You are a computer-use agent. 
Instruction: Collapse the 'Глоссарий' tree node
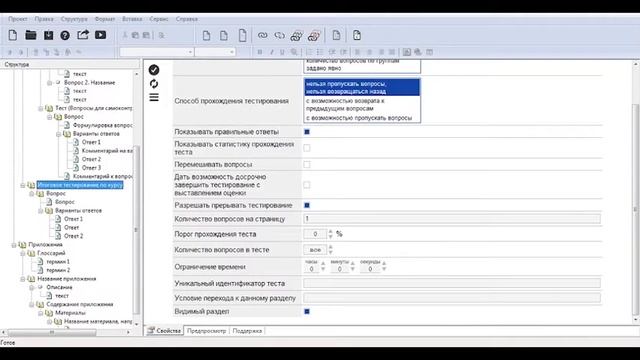[x=23, y=253]
